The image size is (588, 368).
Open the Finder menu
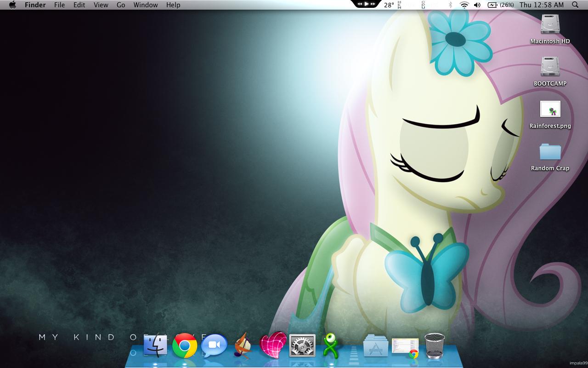point(35,5)
